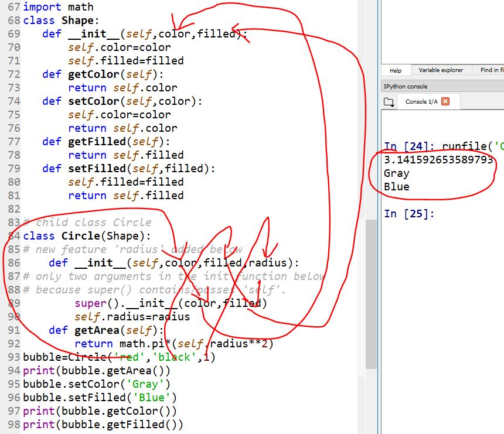Close the Console 1/A tab
504x434 pixels.
click(445, 101)
